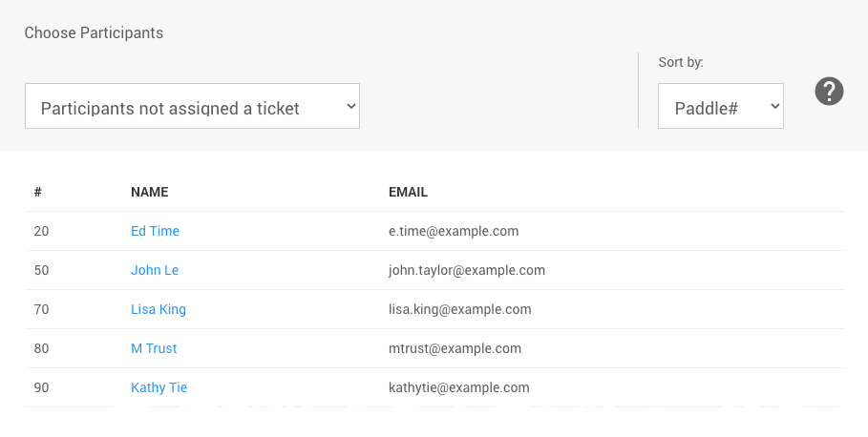Click the Lisa King name link

point(159,309)
